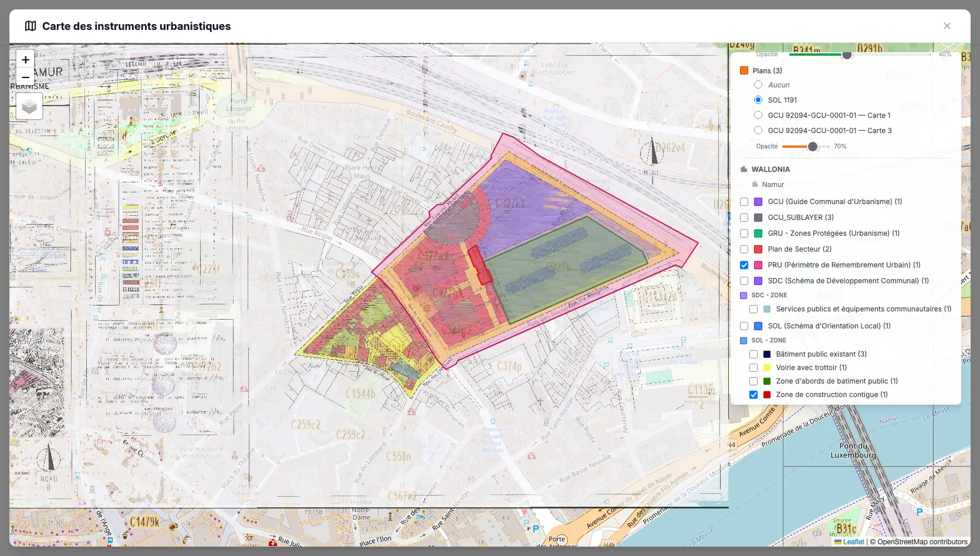
Task: Open the base layers control
Action: [x=29, y=107]
